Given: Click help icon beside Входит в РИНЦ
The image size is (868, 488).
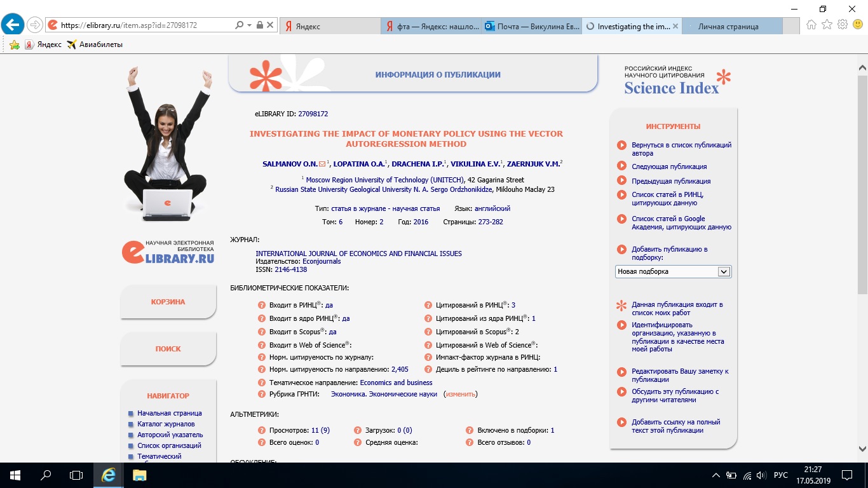Looking at the screenshot, I should click(261, 305).
